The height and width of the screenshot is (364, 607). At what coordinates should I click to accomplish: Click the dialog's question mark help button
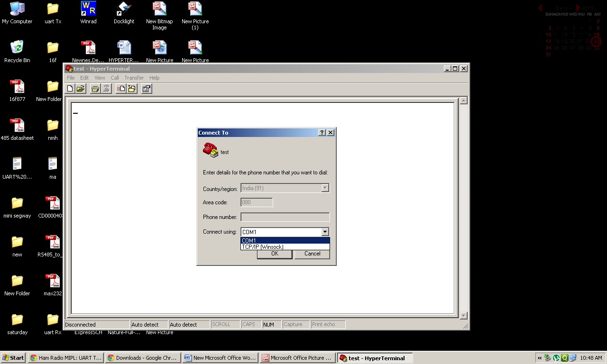322,133
